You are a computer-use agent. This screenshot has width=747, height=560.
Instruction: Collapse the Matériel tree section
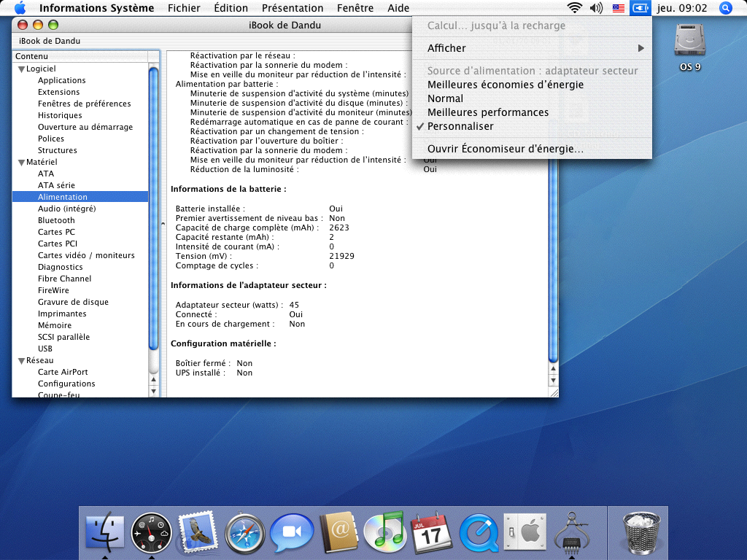coord(21,163)
